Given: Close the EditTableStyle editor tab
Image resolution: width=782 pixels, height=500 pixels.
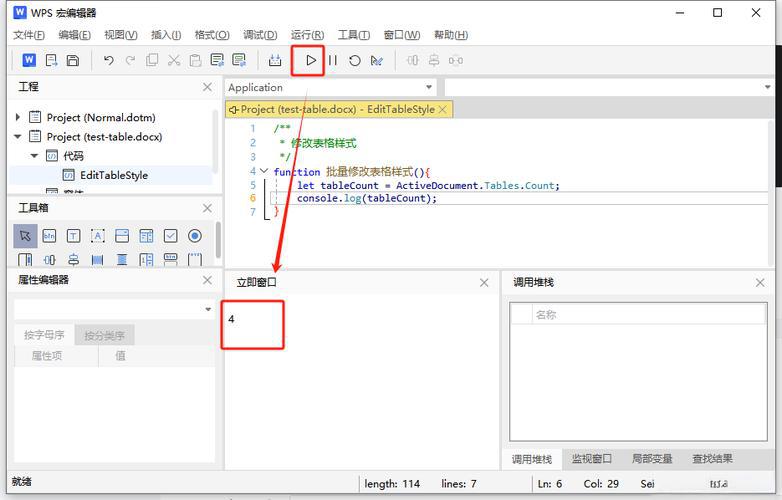Looking at the screenshot, I should pyautogui.click(x=445, y=109).
